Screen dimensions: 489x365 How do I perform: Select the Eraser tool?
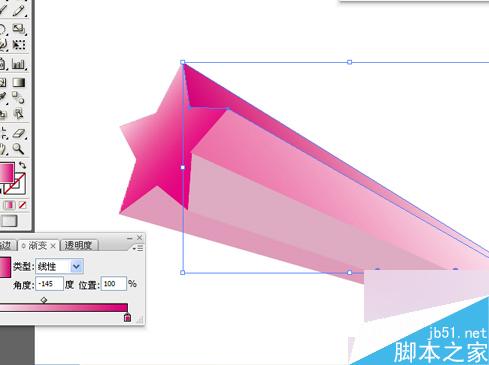19,133
